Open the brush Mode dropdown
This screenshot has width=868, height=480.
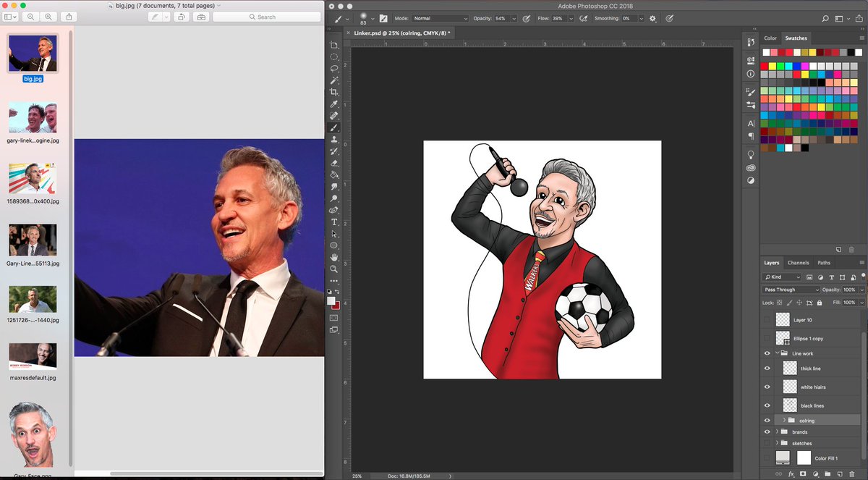pyautogui.click(x=441, y=18)
